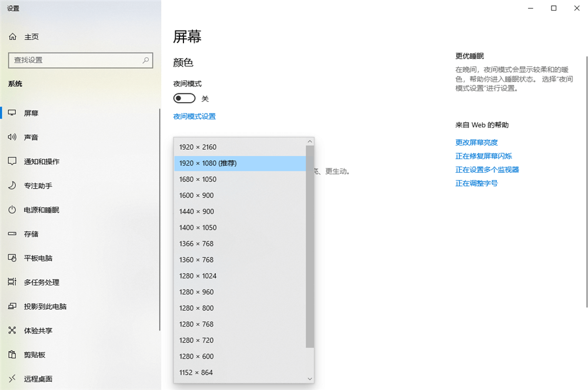Select the 屏幕 display icon in sidebar

[x=13, y=113]
